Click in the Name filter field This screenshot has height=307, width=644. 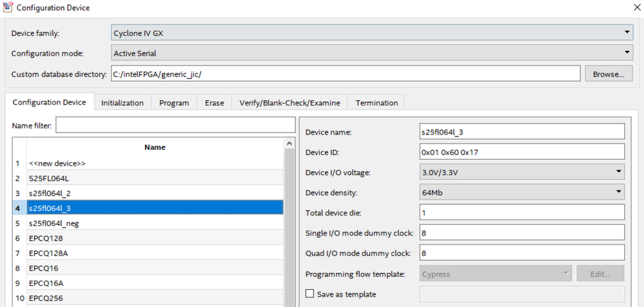(173, 125)
